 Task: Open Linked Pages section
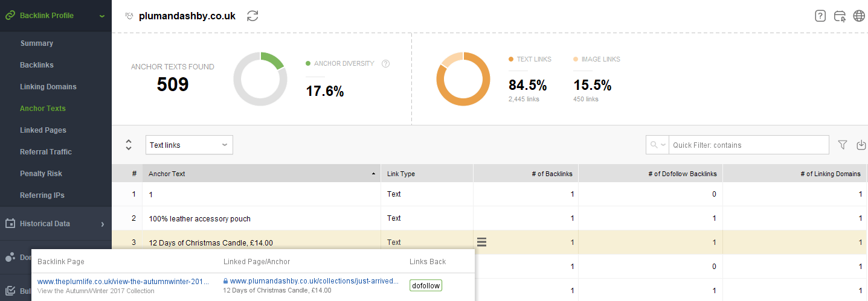tap(43, 130)
